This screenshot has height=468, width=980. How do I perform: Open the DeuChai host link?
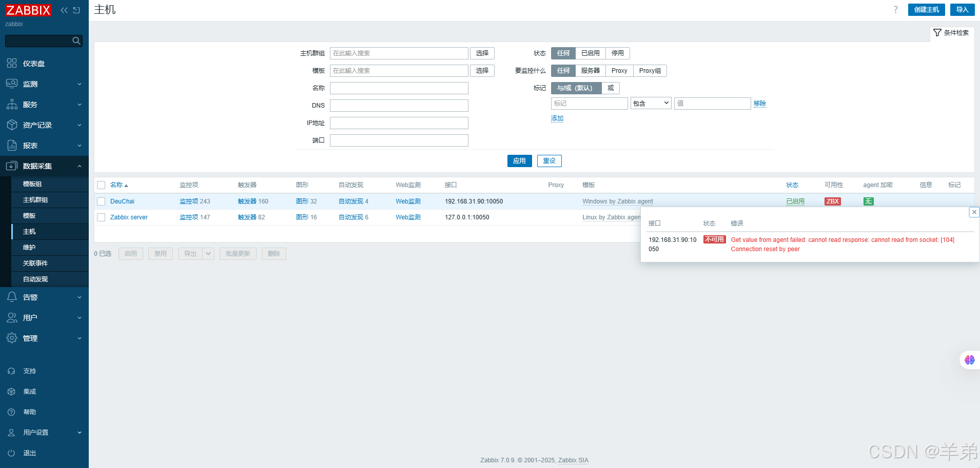click(x=122, y=201)
